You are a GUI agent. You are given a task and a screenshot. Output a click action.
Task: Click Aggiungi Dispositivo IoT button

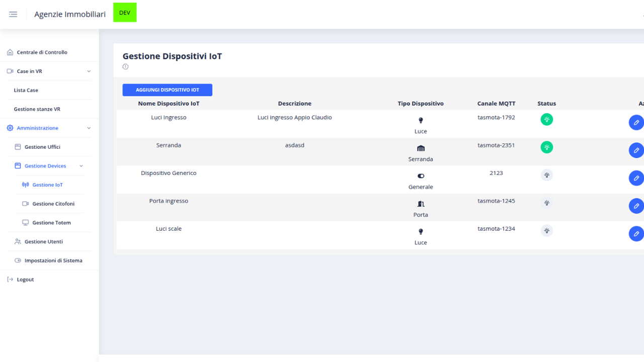pyautogui.click(x=167, y=90)
